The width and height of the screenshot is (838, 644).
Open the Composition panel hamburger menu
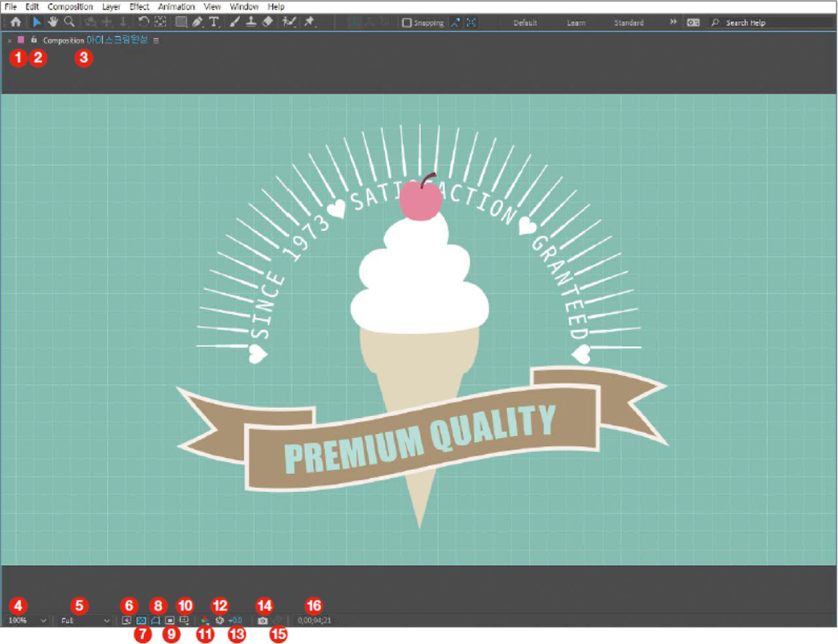(156, 40)
